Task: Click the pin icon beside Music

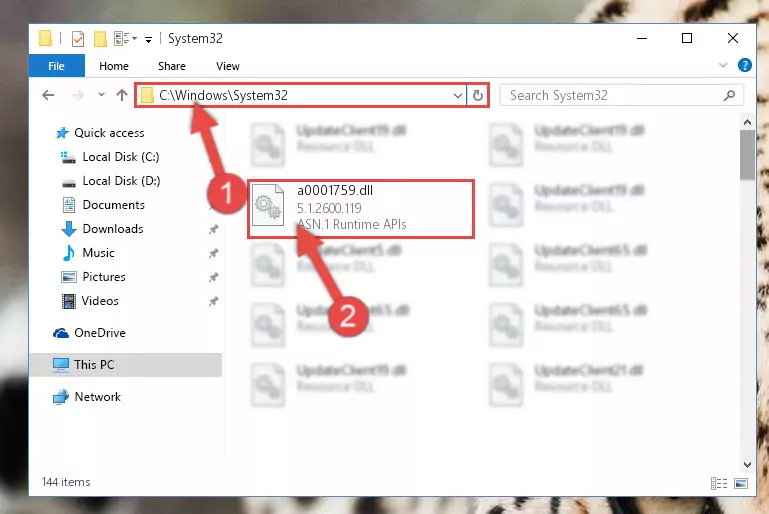Action: (x=213, y=253)
